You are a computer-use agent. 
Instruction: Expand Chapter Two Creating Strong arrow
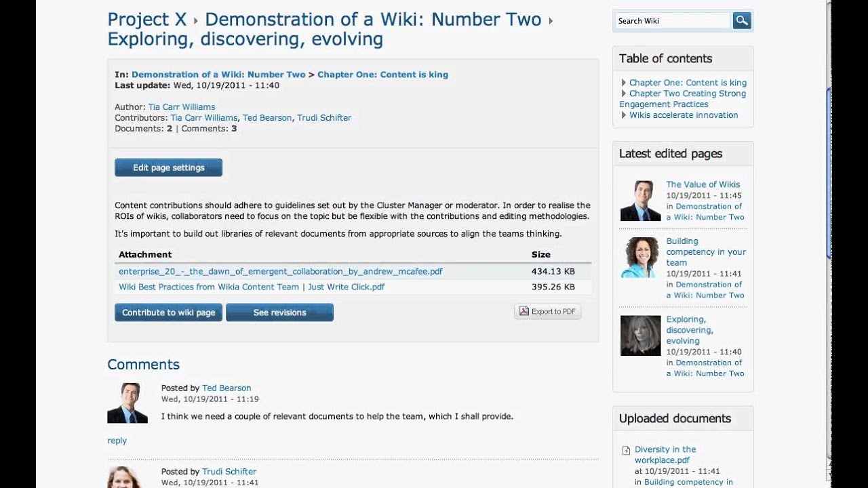point(624,94)
